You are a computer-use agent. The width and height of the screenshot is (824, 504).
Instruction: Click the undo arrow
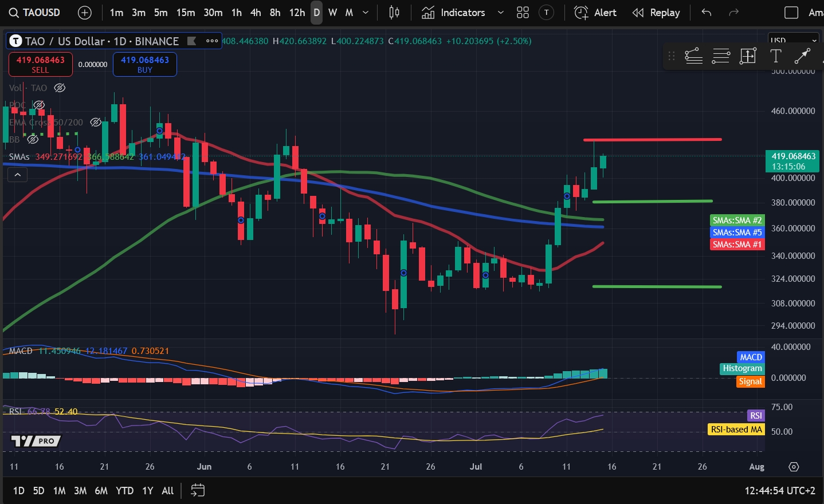click(707, 13)
